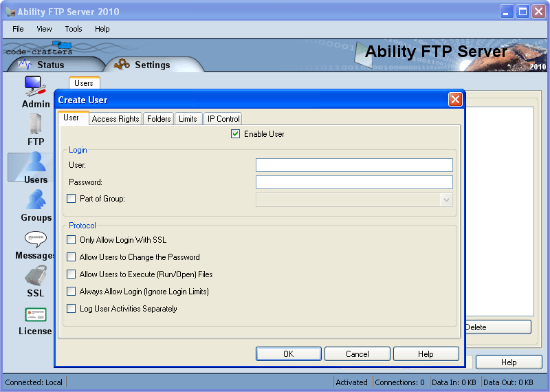Close the Create User dialog
Screen dimensions: 550x392
click(x=455, y=100)
